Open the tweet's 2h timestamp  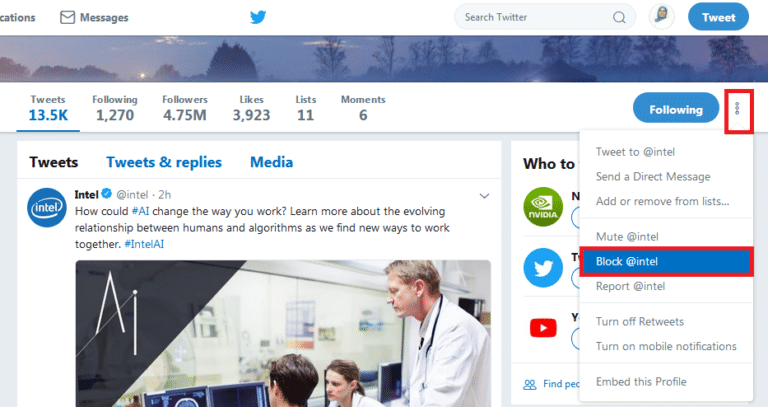pyautogui.click(x=165, y=194)
